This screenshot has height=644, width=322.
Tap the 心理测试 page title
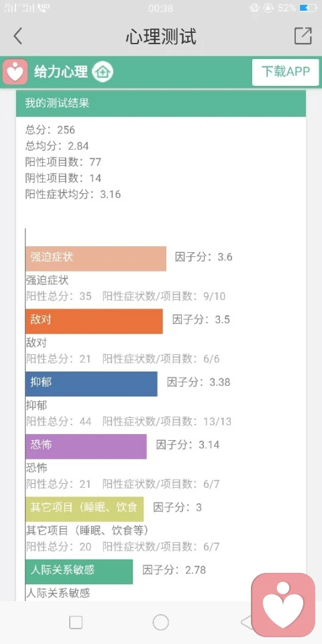(161, 36)
